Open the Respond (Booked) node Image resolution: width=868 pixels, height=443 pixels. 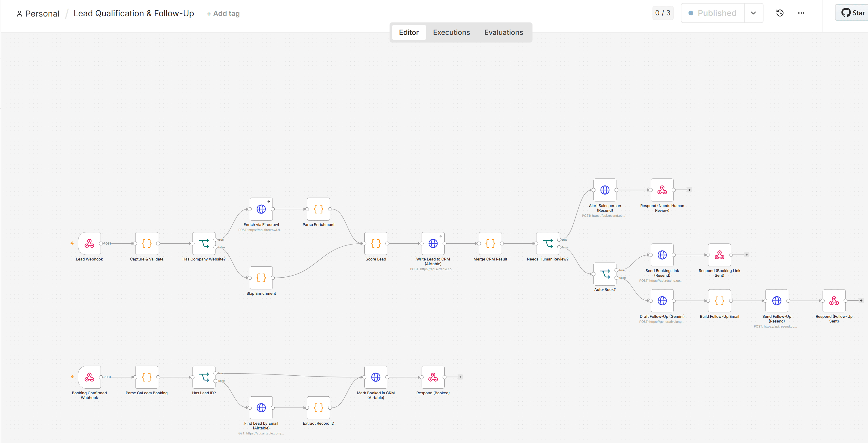click(x=433, y=377)
